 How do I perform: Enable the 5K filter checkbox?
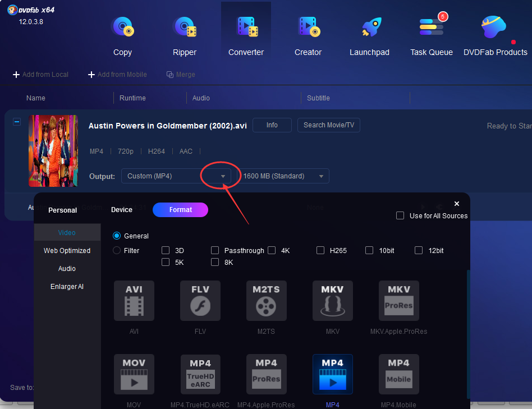[x=166, y=262]
